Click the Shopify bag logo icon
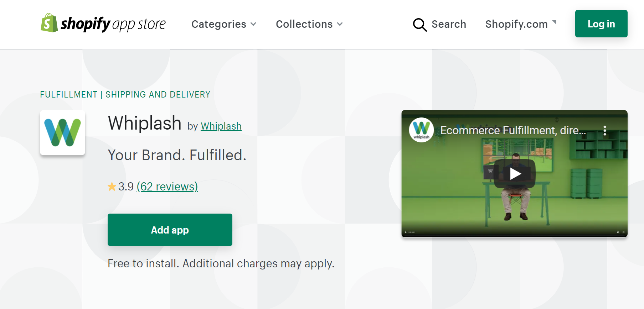Viewport: 644px width, 309px height. tap(49, 23)
